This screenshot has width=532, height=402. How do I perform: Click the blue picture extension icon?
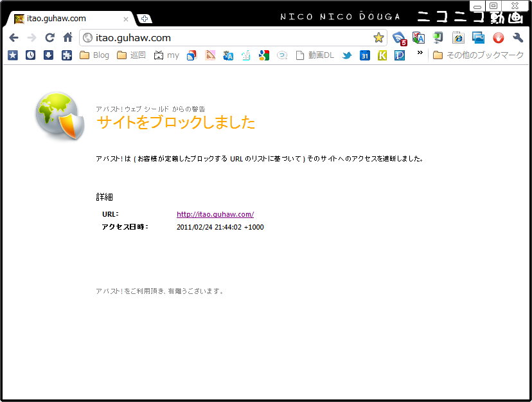coord(478,38)
